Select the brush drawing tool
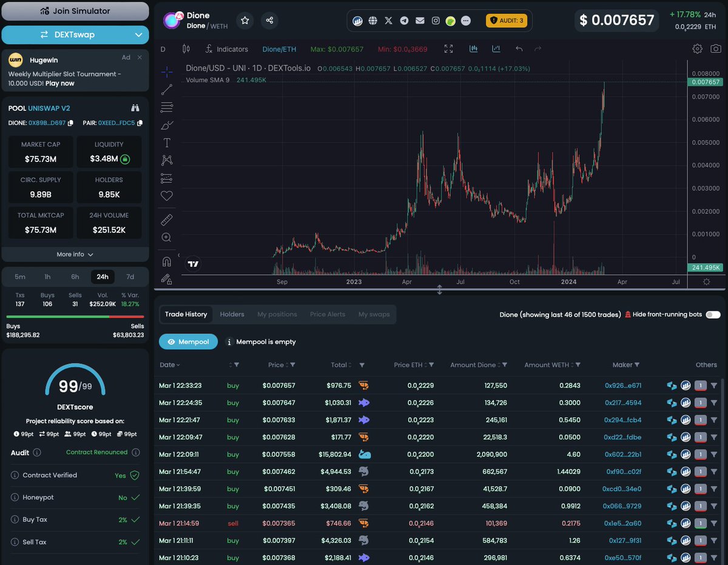The height and width of the screenshot is (565, 728). 167,125
